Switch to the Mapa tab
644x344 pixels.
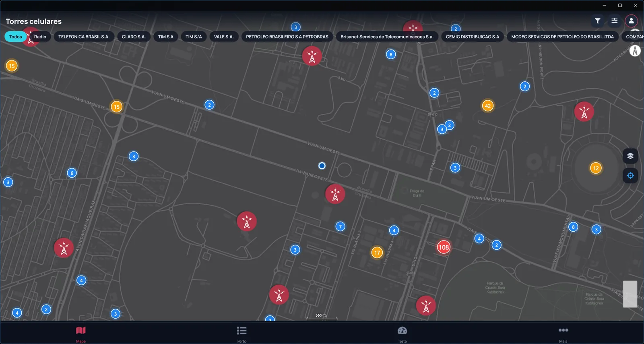[80, 334]
